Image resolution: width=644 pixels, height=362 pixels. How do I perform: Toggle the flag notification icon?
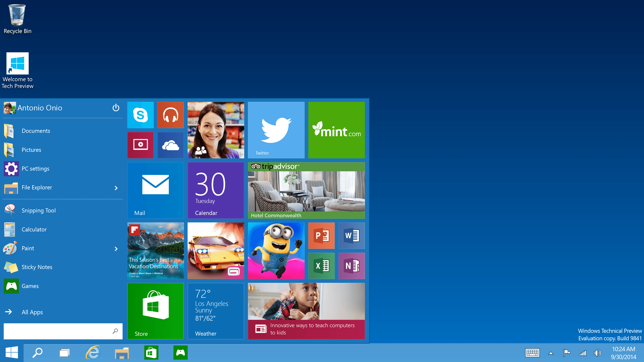[568, 353]
